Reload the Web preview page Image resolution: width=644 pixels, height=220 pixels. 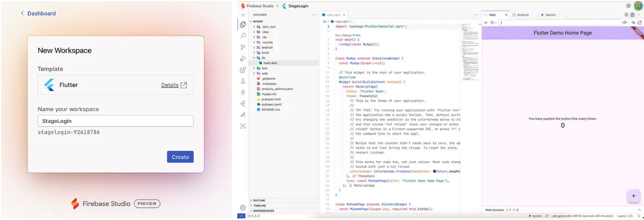pyautogui.click(x=492, y=23)
